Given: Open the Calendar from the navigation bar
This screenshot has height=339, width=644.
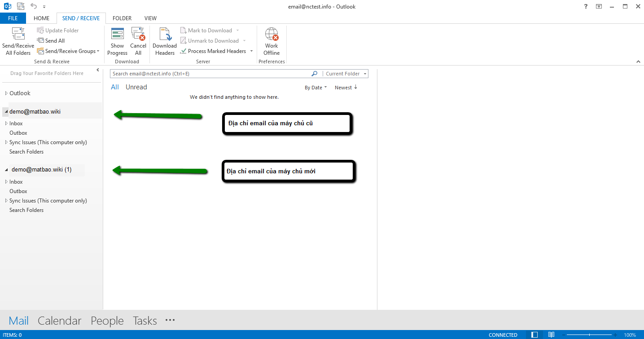Looking at the screenshot, I should (59, 320).
